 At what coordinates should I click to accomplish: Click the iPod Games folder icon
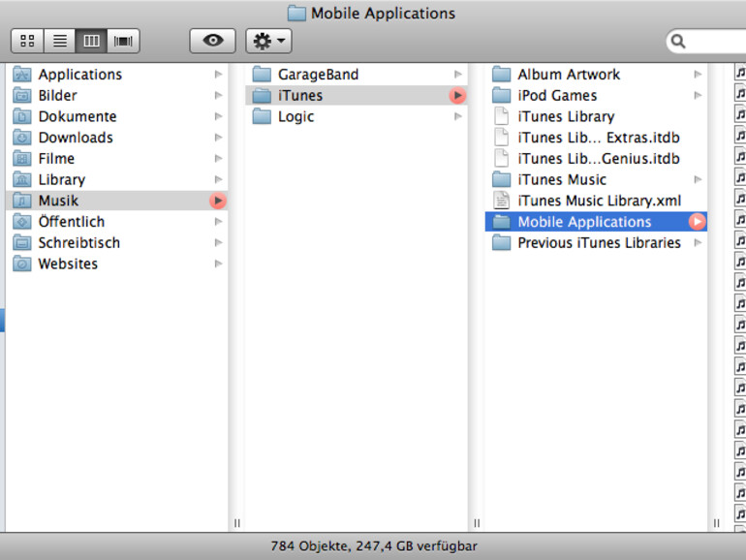502,95
